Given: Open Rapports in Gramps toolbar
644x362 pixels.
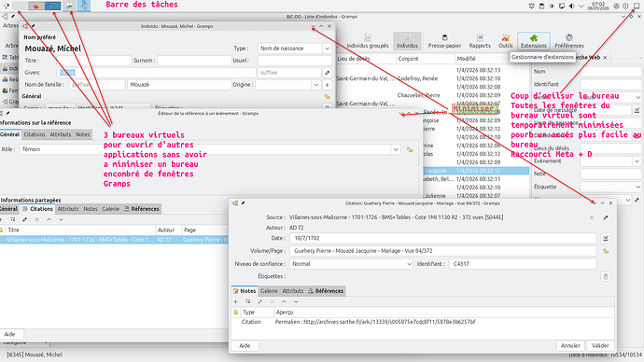Looking at the screenshot, I should tap(480, 41).
